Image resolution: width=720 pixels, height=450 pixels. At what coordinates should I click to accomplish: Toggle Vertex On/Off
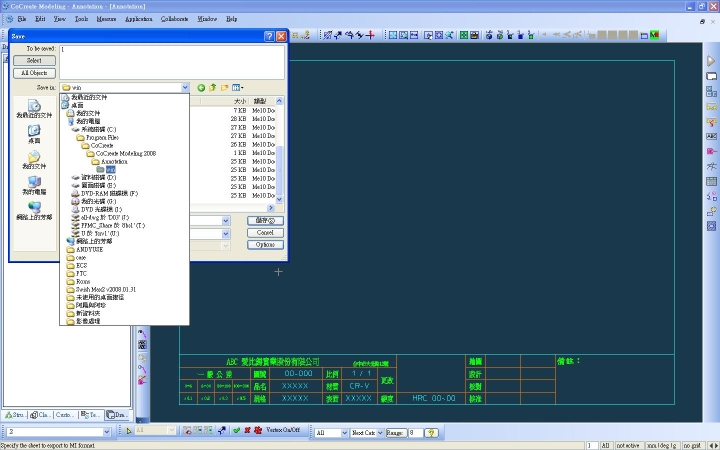click(283, 430)
